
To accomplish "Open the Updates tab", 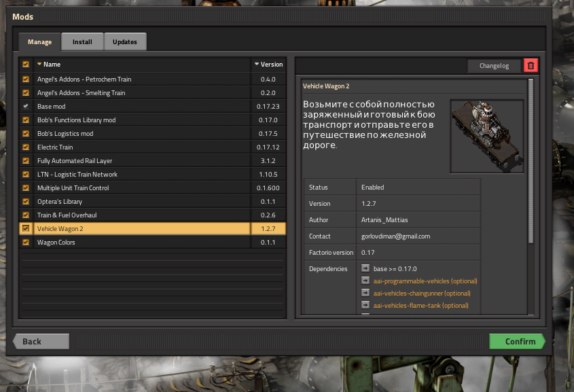I will click(x=125, y=41).
